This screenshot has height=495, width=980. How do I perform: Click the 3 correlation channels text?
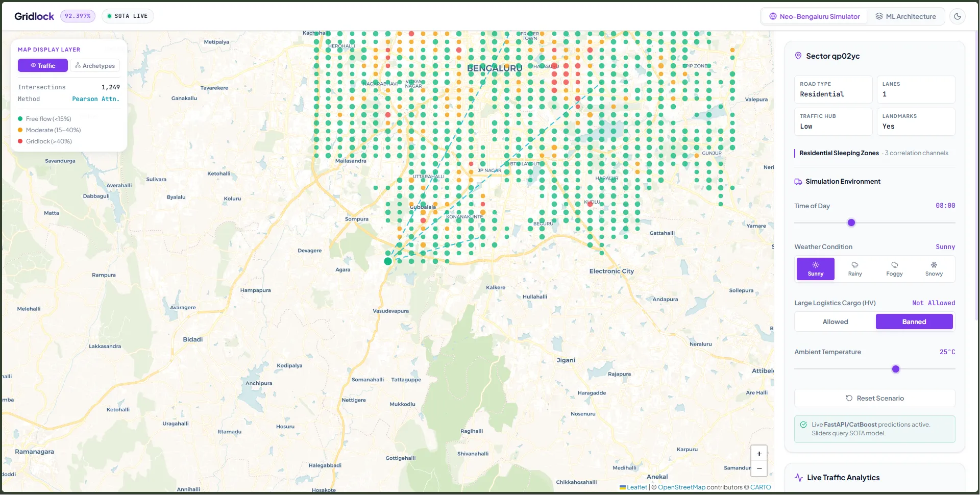click(x=916, y=153)
